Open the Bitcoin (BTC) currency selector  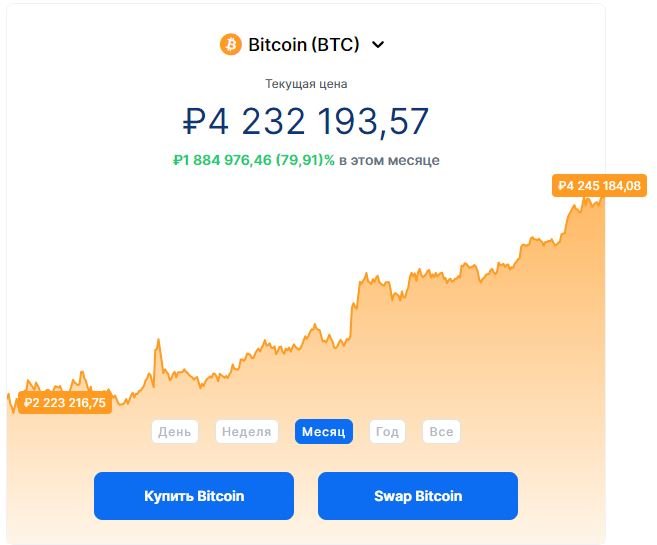point(302,44)
